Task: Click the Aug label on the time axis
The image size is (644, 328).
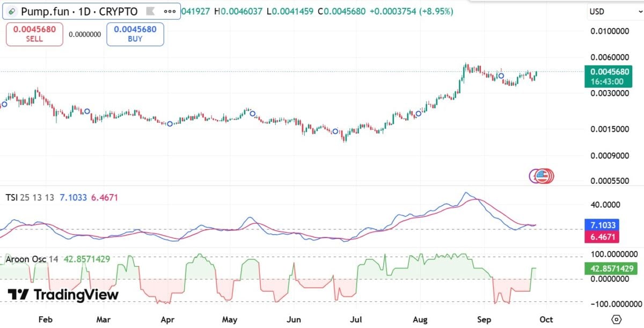Action: (x=420, y=320)
